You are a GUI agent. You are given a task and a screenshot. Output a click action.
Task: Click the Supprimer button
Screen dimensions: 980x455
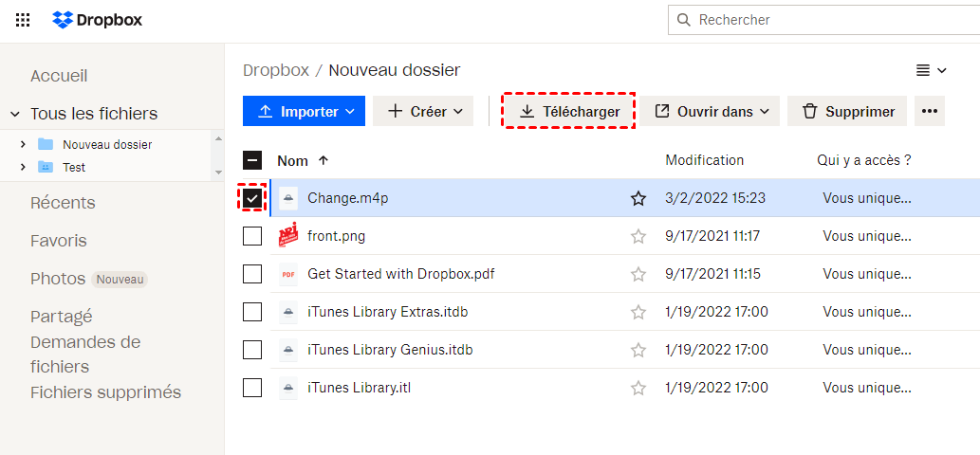pos(847,111)
